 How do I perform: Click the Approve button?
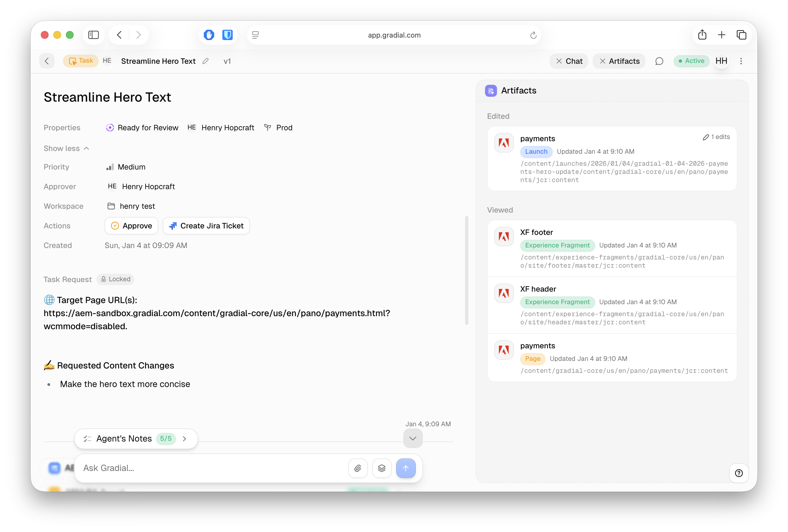[132, 226]
